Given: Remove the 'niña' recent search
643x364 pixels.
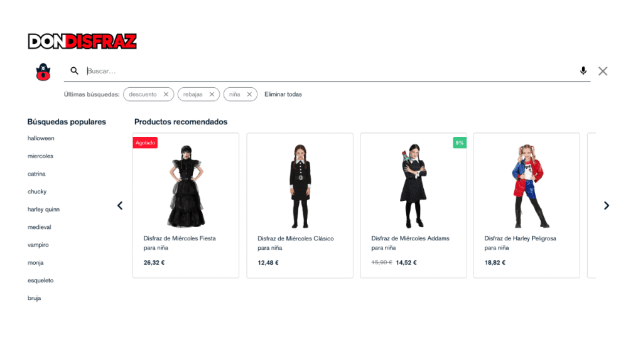Looking at the screenshot, I should (249, 94).
